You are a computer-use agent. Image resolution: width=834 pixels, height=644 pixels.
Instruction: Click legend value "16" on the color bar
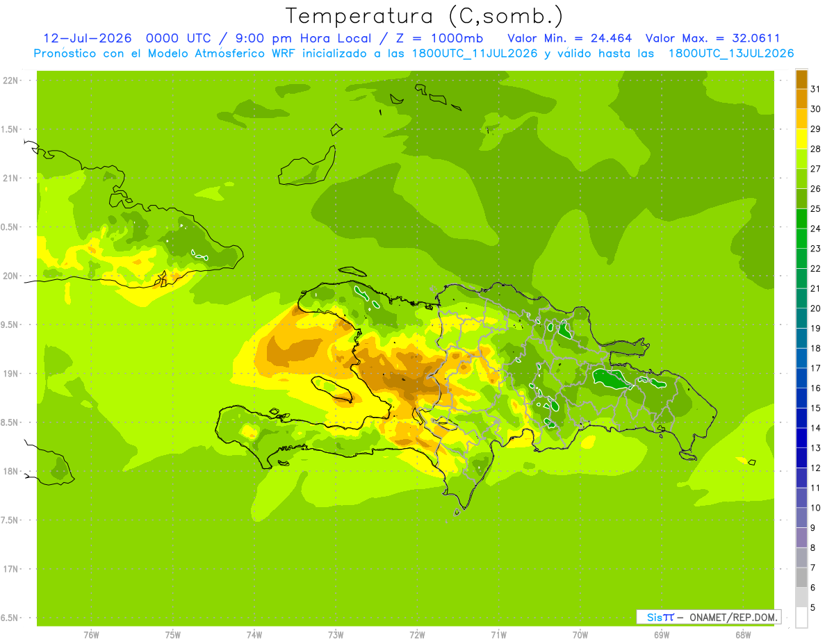point(816,388)
